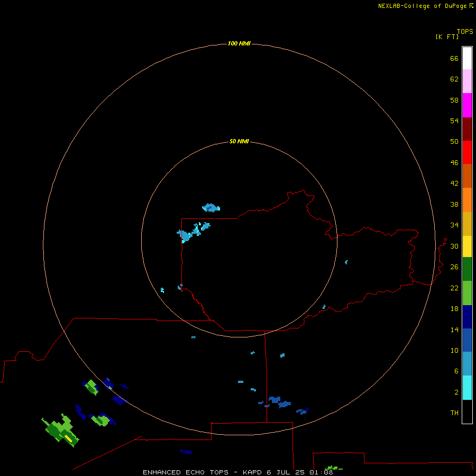Click the gold legend swatch
The width and height of the screenshot is (476, 476).
click(467, 224)
